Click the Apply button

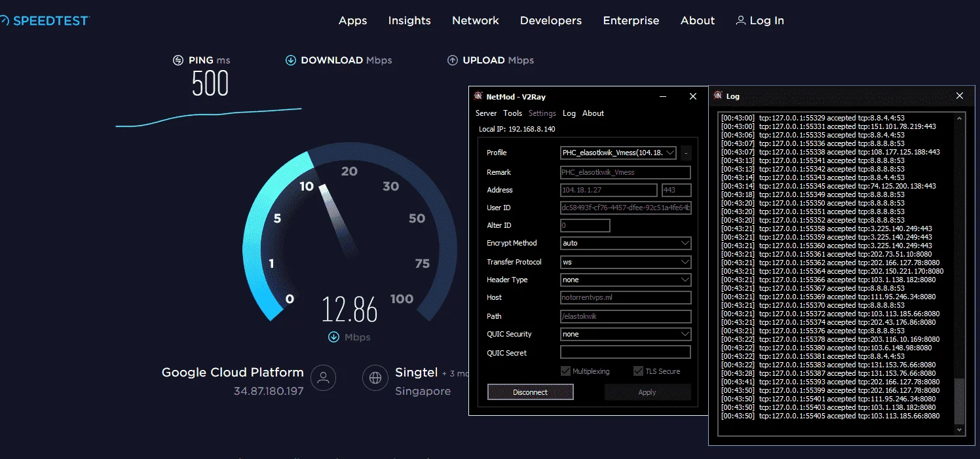[647, 392]
